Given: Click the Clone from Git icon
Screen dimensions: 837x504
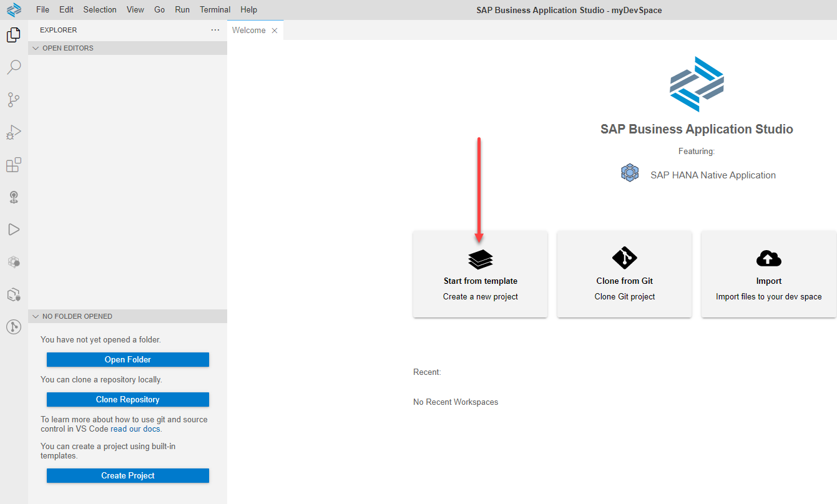Looking at the screenshot, I should 624,258.
